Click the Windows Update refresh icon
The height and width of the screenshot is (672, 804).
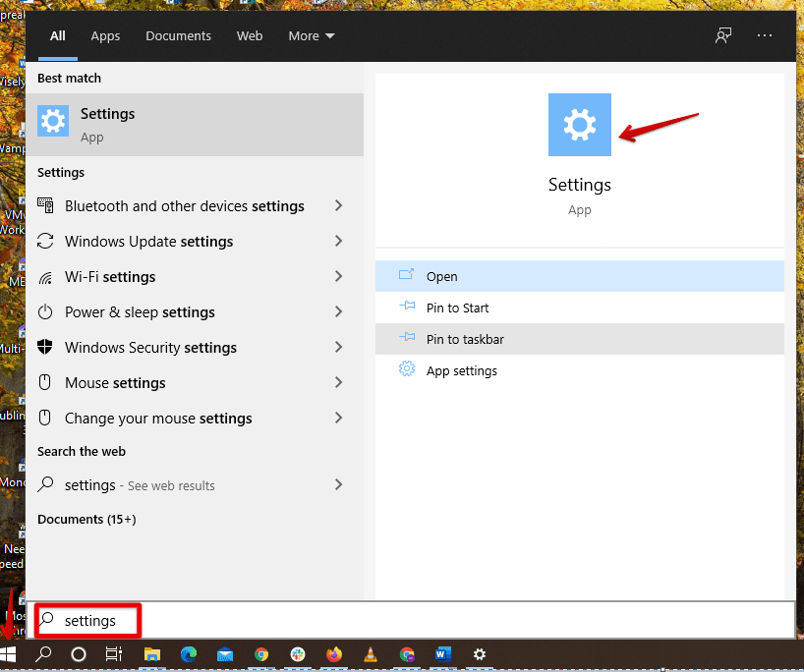(x=45, y=241)
